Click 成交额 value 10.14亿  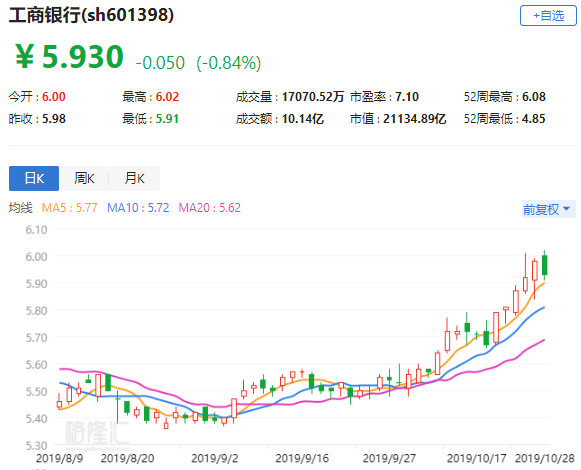pyautogui.click(x=303, y=119)
